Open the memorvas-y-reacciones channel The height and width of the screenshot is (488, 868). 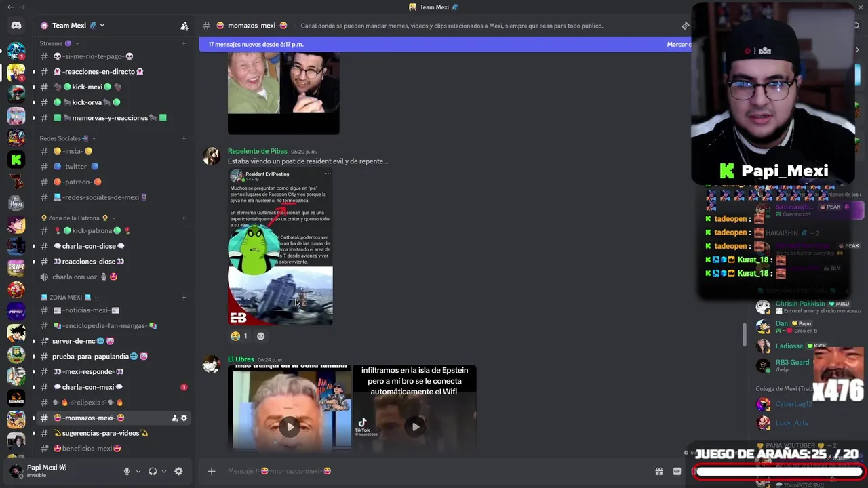point(113,118)
